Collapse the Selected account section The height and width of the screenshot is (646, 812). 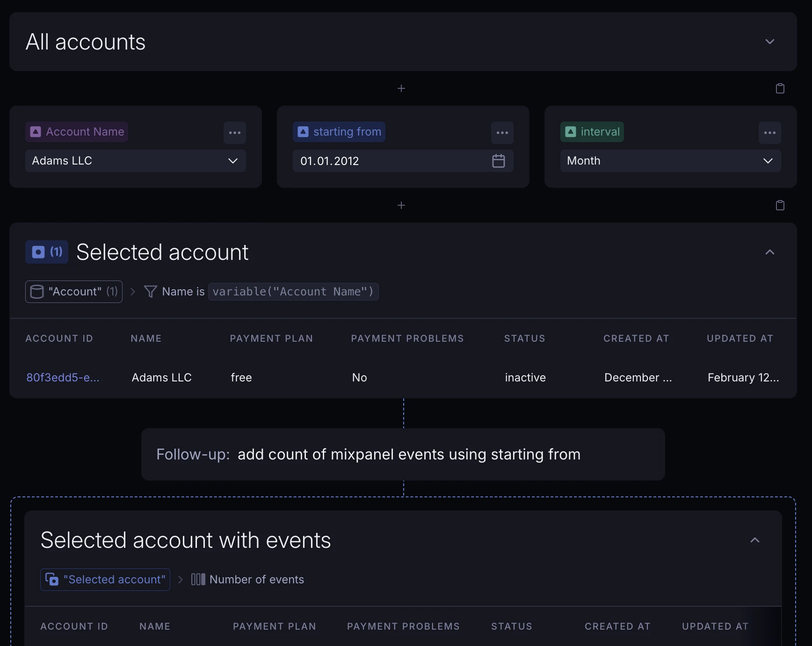coord(769,252)
